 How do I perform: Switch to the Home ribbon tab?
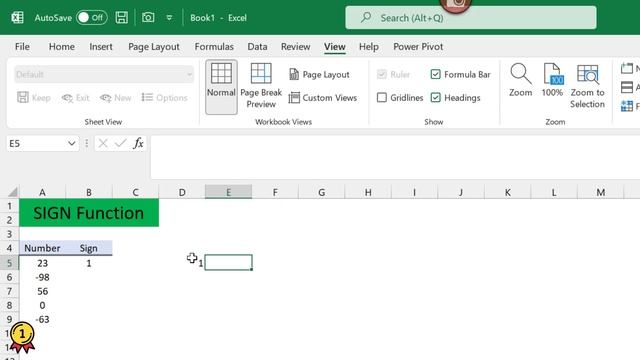pyautogui.click(x=62, y=47)
